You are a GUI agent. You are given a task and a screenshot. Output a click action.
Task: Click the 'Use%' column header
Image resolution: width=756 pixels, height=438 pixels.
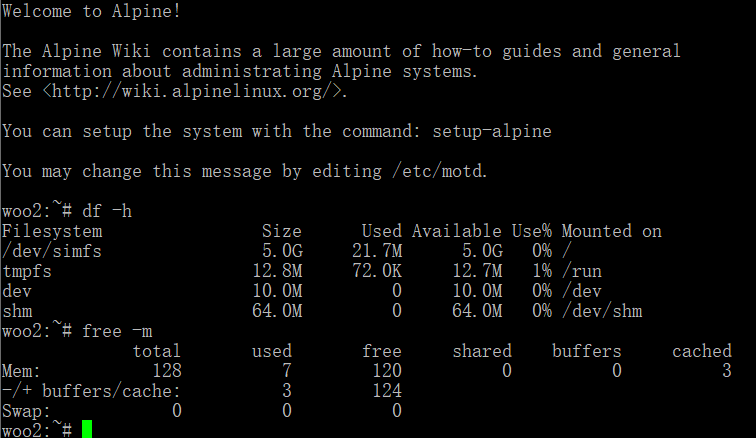tap(531, 232)
